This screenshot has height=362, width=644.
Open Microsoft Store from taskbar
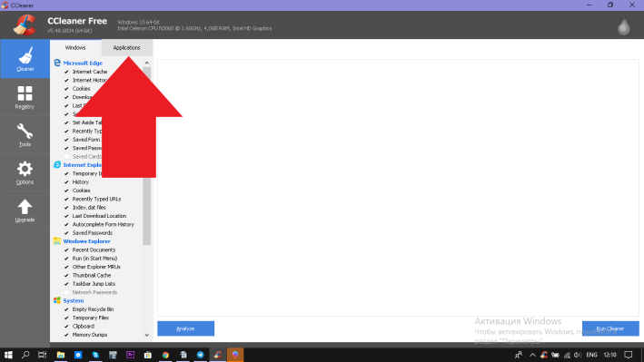click(x=147, y=355)
